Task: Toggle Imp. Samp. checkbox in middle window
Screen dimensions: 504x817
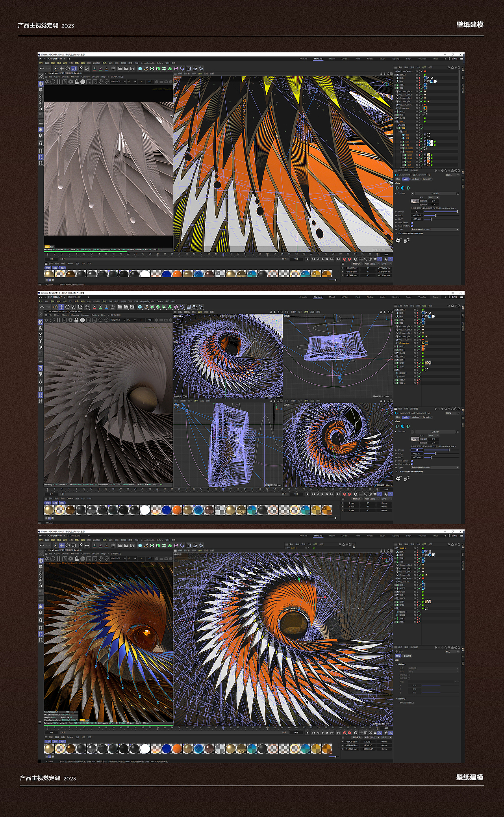Action: (x=412, y=461)
